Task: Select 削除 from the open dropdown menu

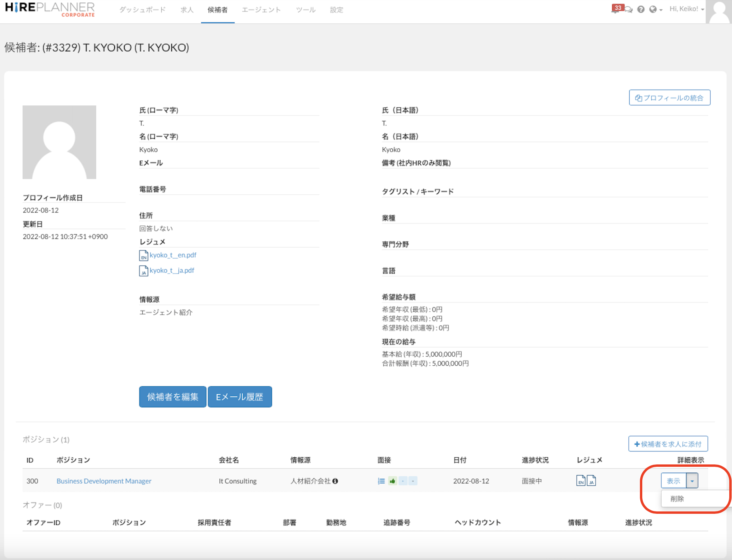Action: click(x=677, y=499)
